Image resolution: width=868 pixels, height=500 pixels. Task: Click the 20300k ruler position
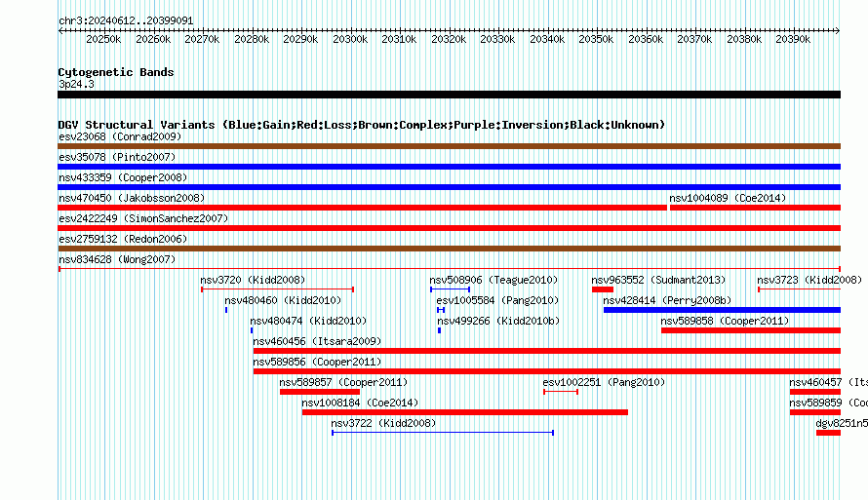click(350, 39)
